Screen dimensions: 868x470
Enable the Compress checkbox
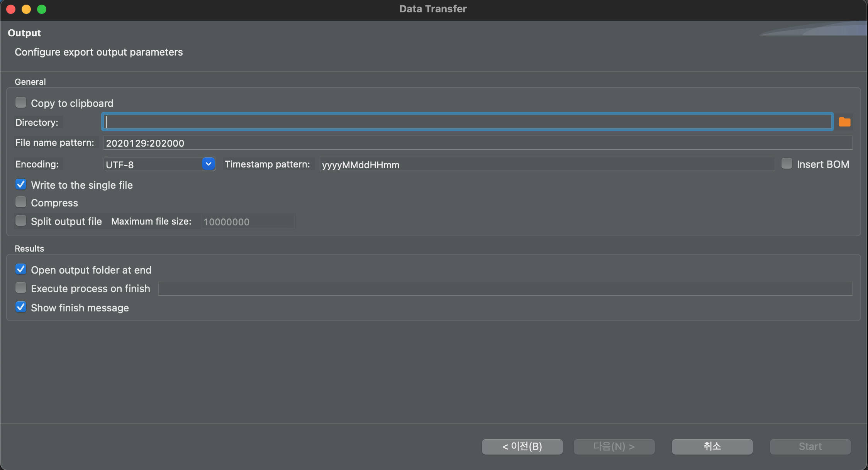(x=21, y=202)
